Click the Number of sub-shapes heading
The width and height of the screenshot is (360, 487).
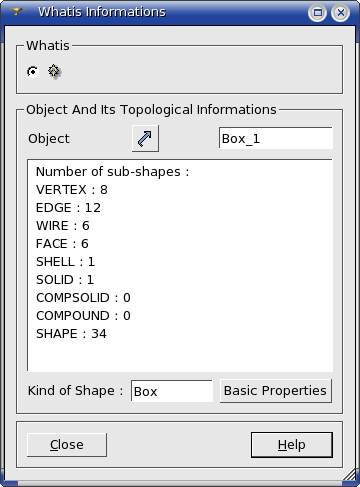[112, 172]
